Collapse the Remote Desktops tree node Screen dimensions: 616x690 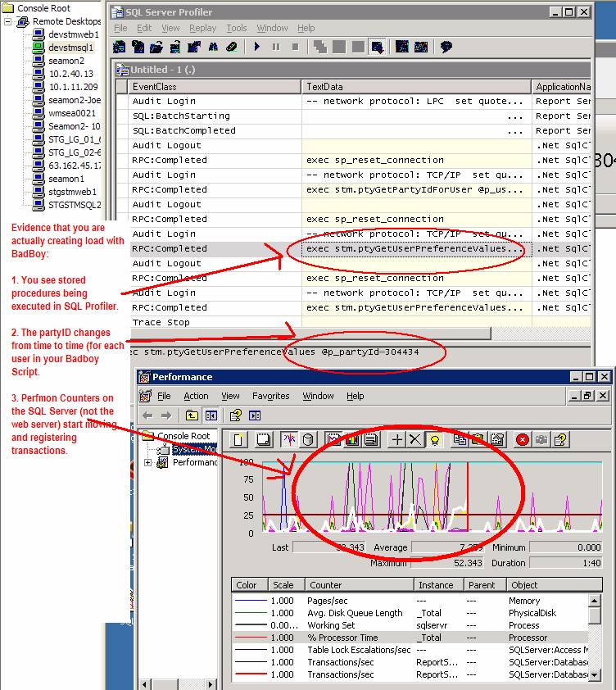click(8, 21)
